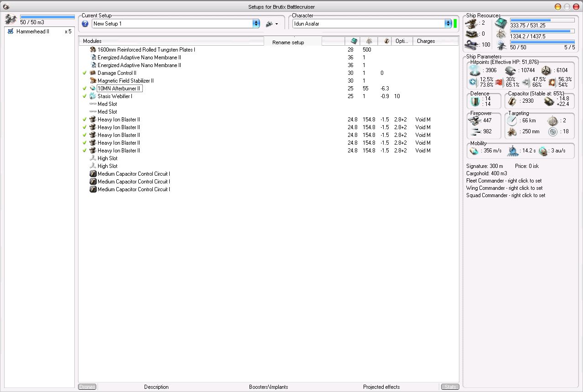583x392 pixels.
Task: Open the Current Setup dropdown
Action: [x=256, y=24]
